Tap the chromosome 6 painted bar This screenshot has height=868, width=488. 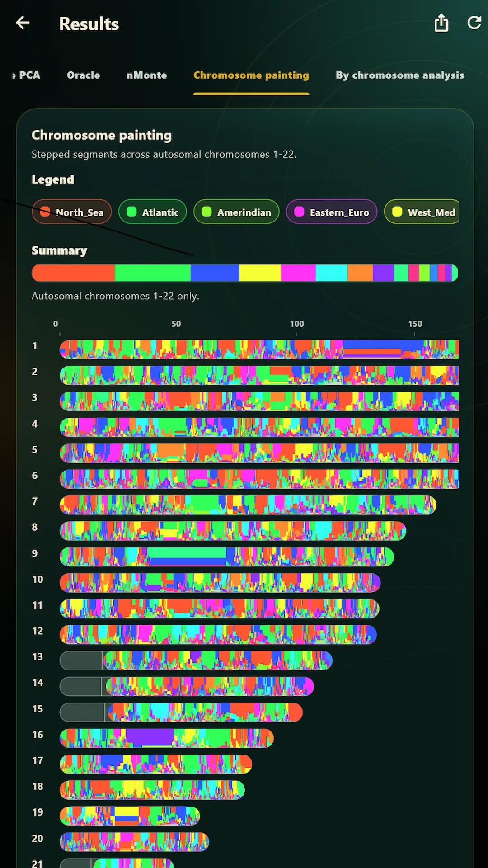pos(259,479)
